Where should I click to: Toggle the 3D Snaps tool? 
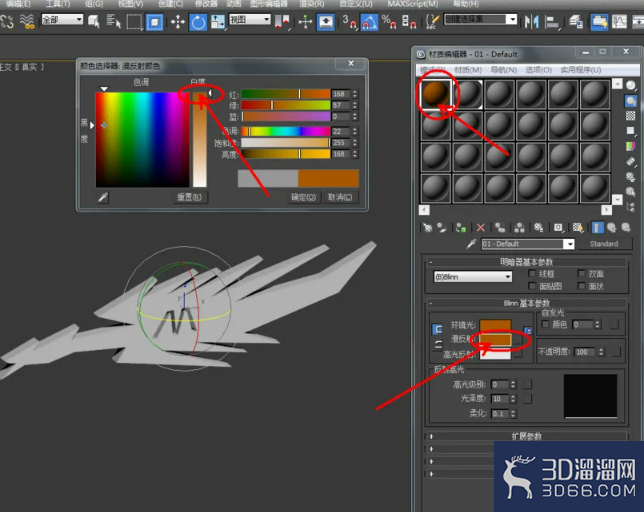(x=349, y=22)
